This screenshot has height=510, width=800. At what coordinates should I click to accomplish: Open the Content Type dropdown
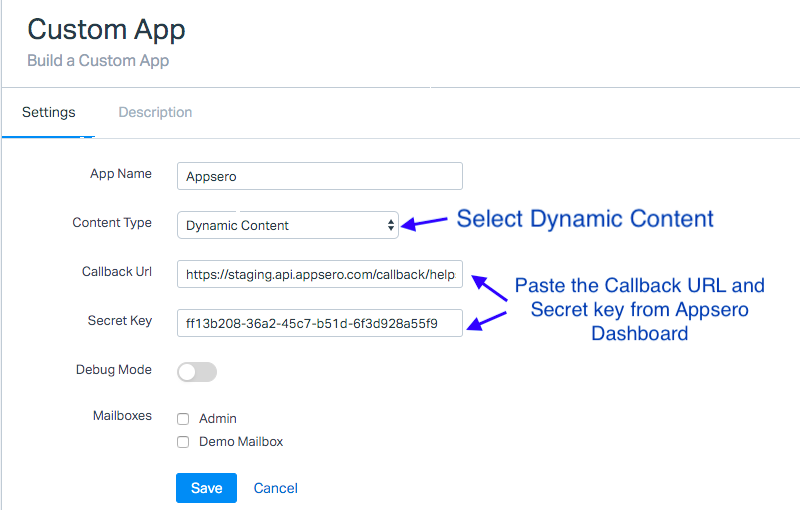(x=288, y=225)
